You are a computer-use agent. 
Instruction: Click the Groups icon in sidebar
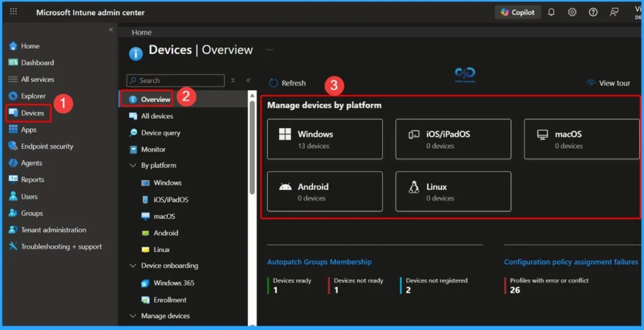(13, 213)
